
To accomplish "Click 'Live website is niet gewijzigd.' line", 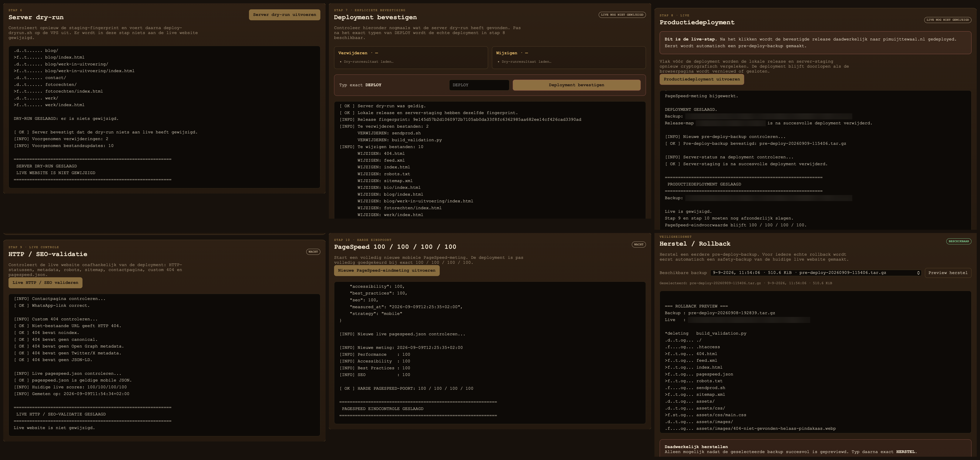I will tap(54, 428).
